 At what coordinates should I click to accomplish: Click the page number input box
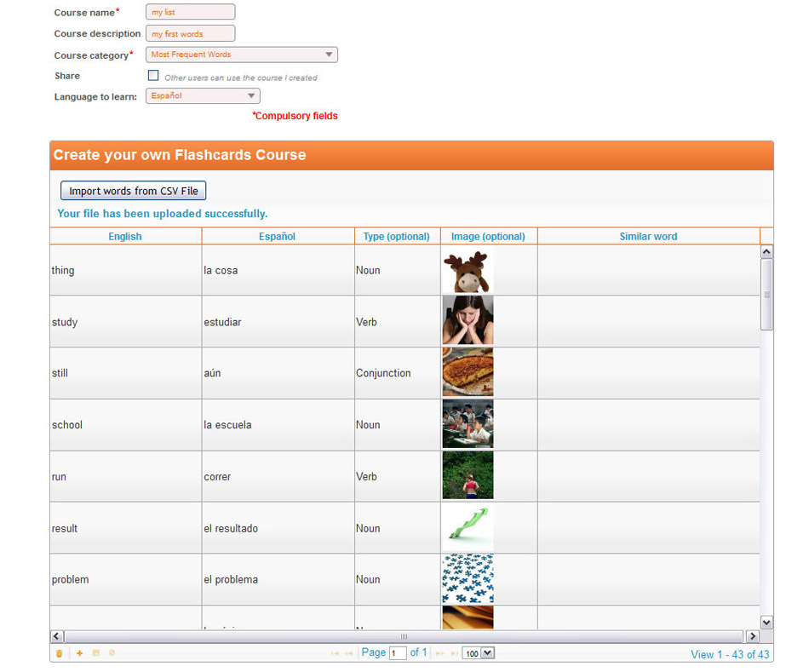click(x=398, y=653)
